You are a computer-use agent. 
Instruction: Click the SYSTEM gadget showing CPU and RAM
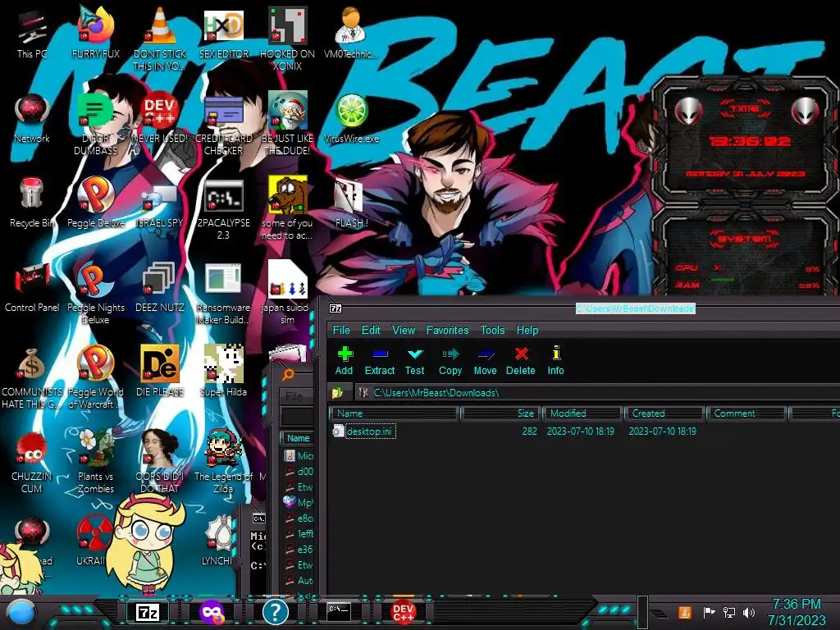tap(745, 253)
